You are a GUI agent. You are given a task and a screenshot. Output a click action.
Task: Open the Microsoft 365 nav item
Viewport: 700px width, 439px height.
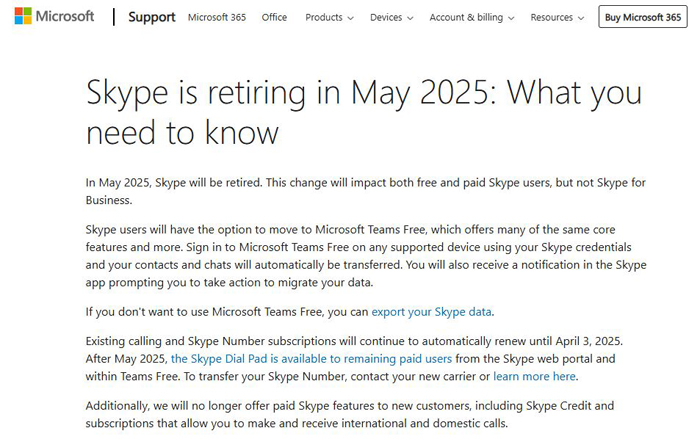pos(217,17)
